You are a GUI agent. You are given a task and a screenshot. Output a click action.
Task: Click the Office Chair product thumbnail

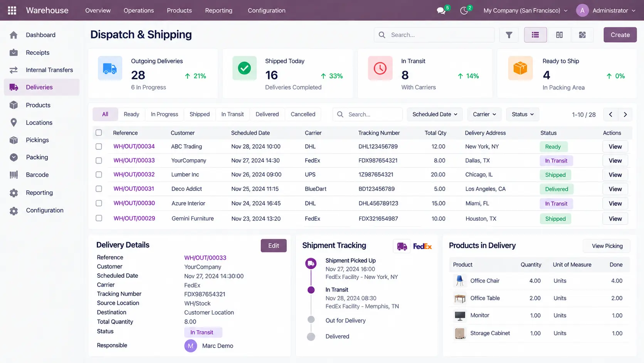460,281
